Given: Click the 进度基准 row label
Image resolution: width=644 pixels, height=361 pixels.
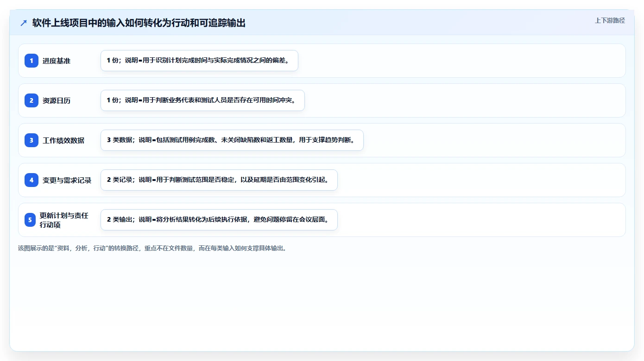Looking at the screenshot, I should [57, 61].
